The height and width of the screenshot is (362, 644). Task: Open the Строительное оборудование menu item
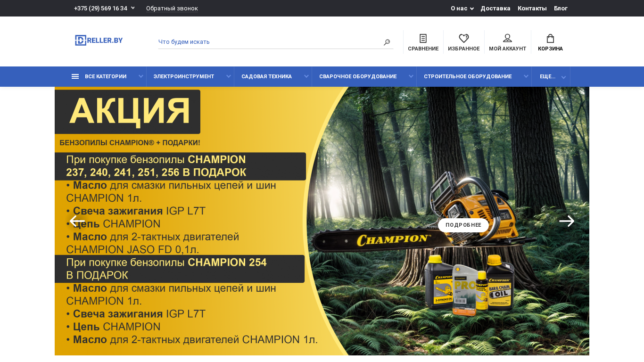tap(468, 76)
